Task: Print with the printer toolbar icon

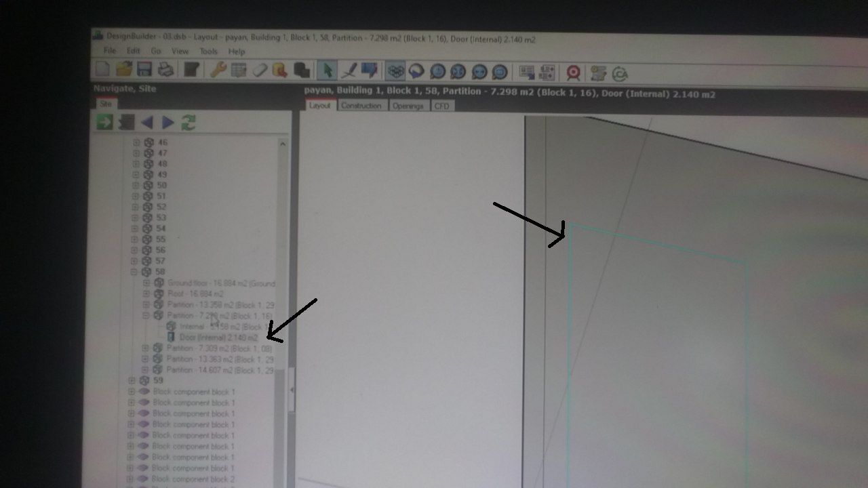Action: click(x=165, y=69)
